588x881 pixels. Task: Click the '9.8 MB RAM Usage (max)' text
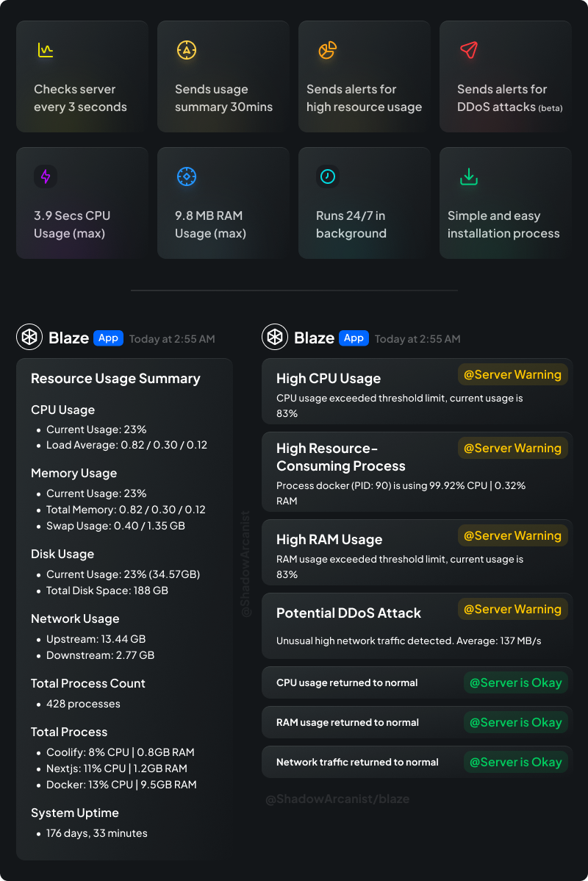tap(211, 225)
